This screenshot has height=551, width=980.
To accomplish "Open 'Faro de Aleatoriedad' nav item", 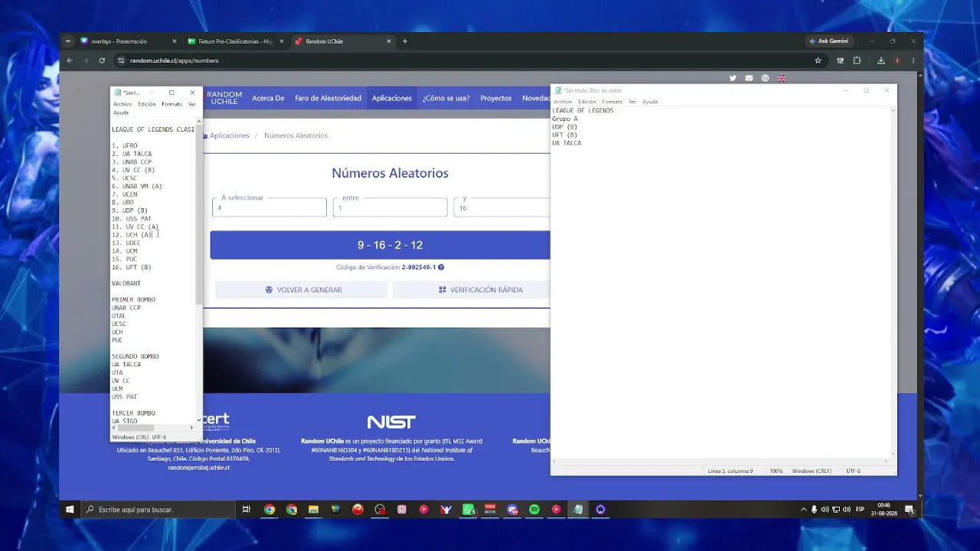I will tap(328, 98).
